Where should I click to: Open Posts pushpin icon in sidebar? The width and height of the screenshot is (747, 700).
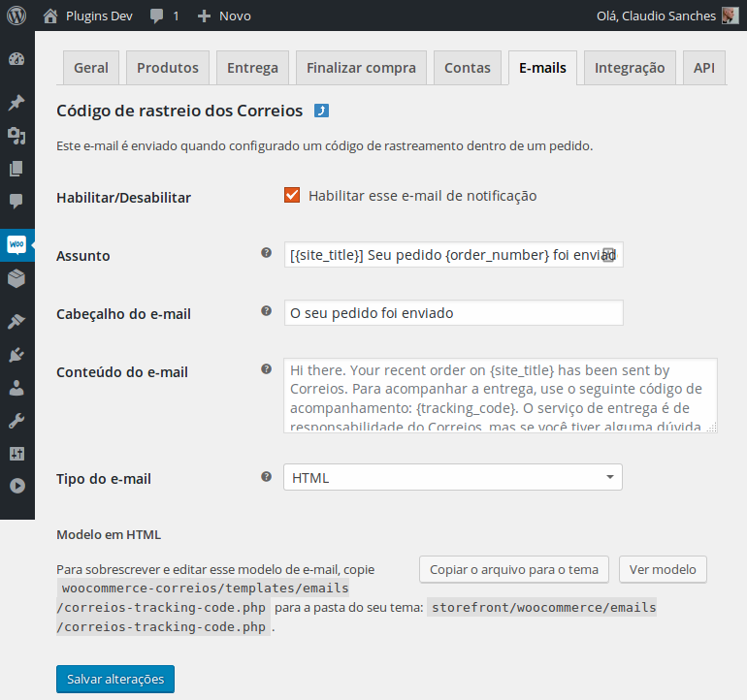pos(16,103)
